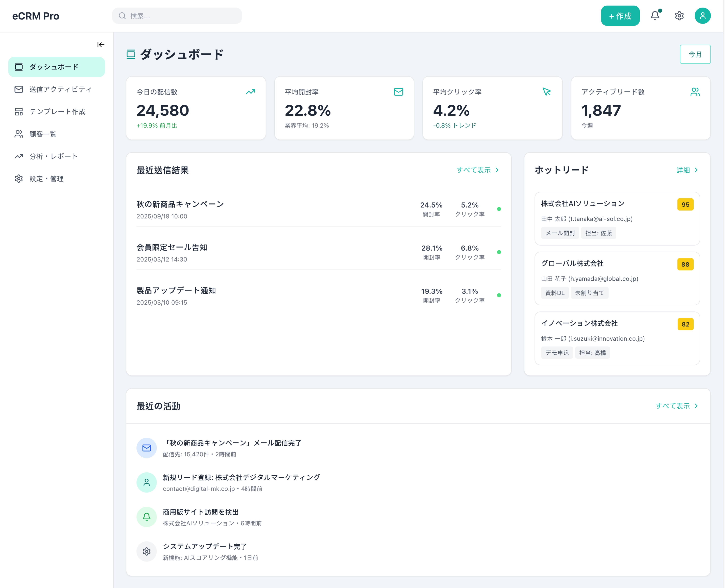This screenshot has width=725, height=588.
Task: Click bell icon beside 商用版サイト訪問を検出
Action: 146,517
